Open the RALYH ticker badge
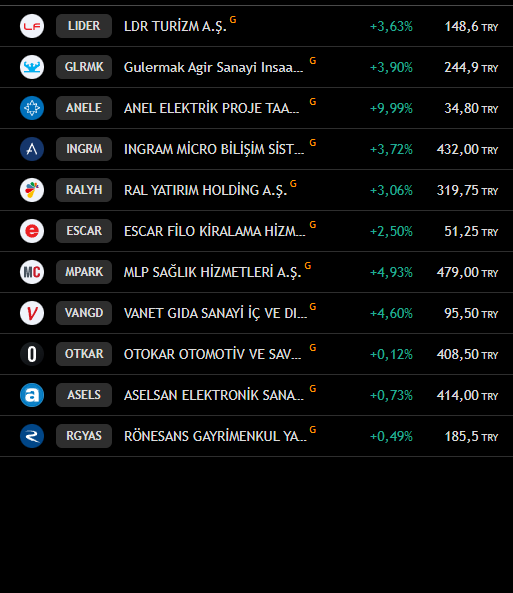 coord(84,190)
